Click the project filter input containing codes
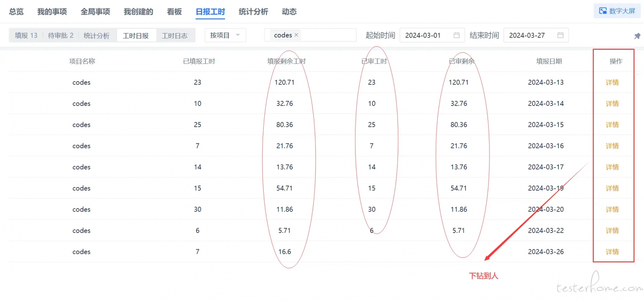Viewport: 644px width, 301px height. (x=310, y=35)
